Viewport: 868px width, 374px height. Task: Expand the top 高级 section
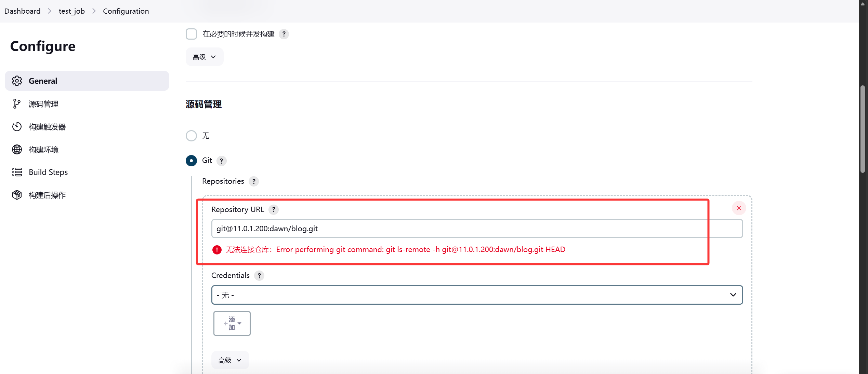pyautogui.click(x=205, y=57)
